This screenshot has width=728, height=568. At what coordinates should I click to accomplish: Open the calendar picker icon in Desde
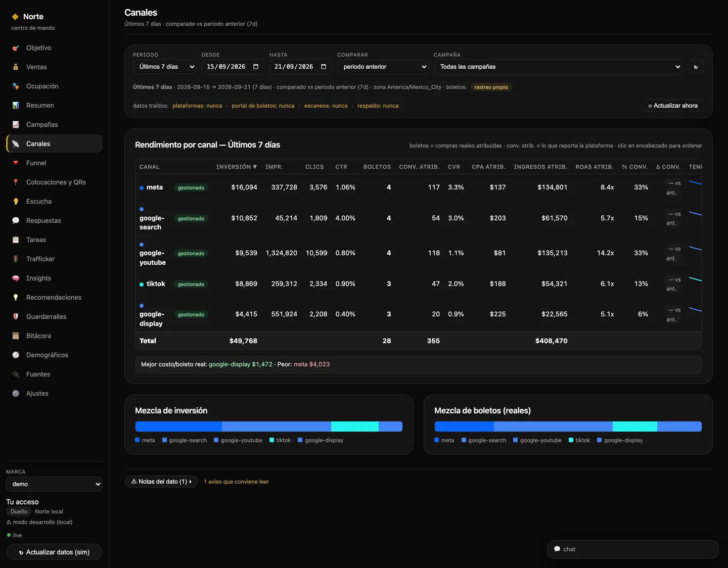point(256,67)
